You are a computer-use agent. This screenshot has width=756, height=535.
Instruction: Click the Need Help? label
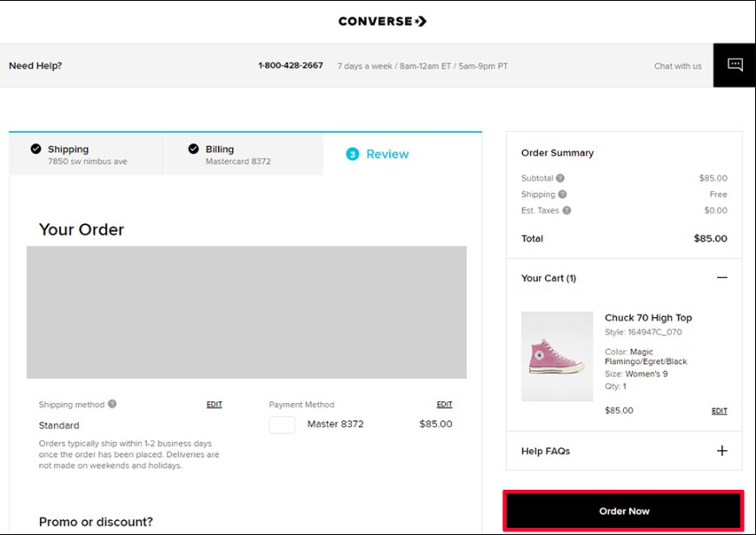36,65
